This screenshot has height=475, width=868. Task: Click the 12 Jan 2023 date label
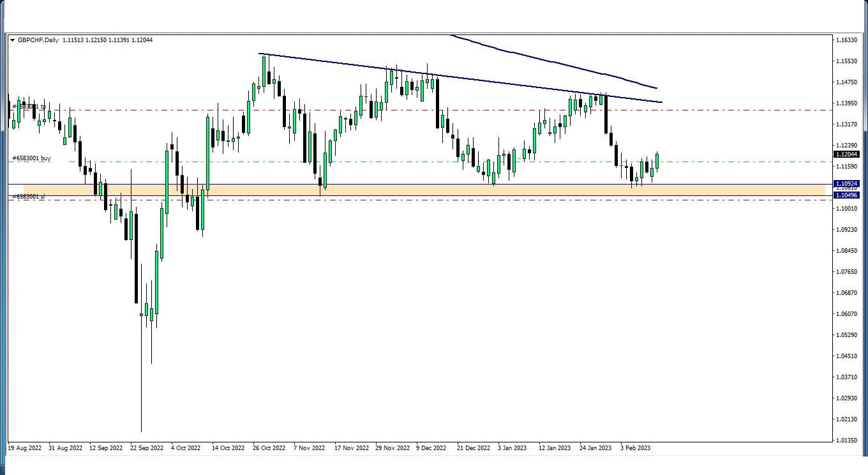(x=555, y=448)
